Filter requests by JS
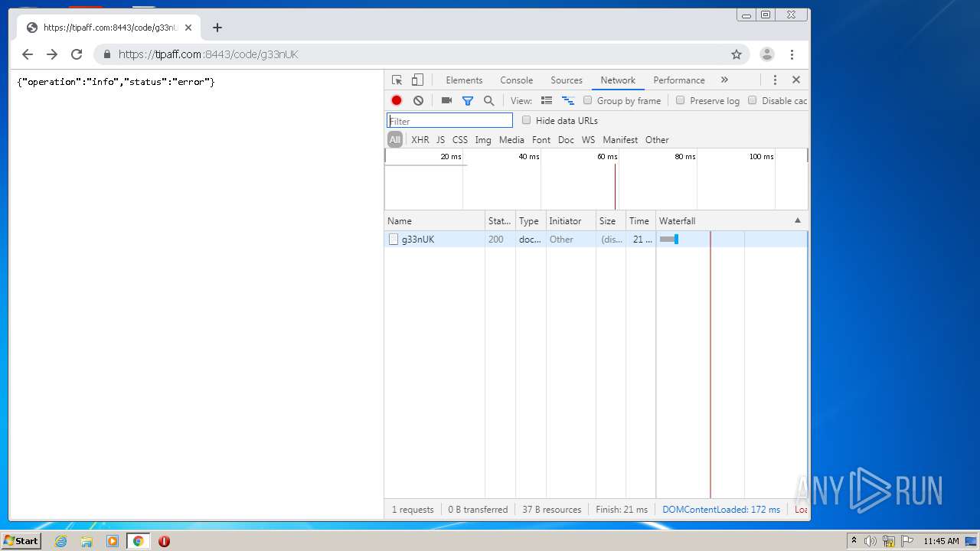The width and height of the screenshot is (980, 551). pos(440,139)
